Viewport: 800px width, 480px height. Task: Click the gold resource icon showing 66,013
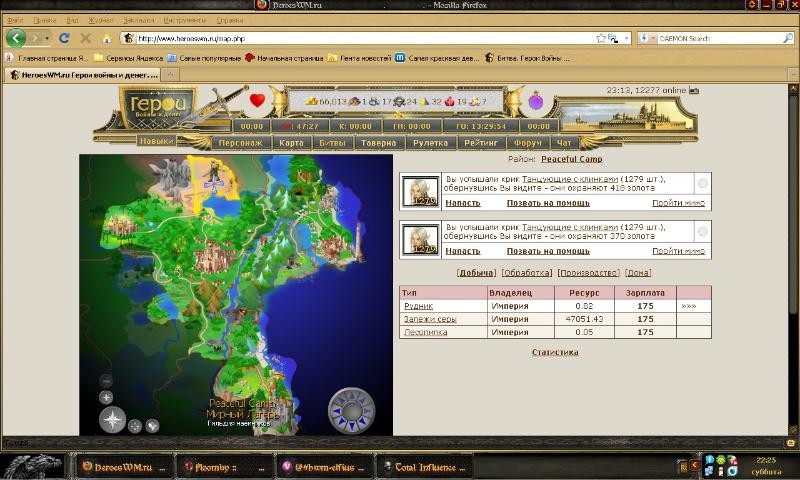click(x=311, y=102)
